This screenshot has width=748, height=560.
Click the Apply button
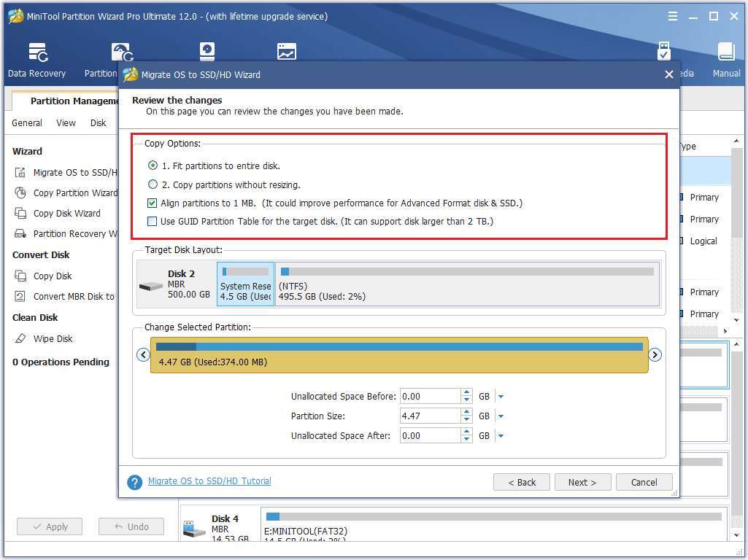click(x=50, y=526)
